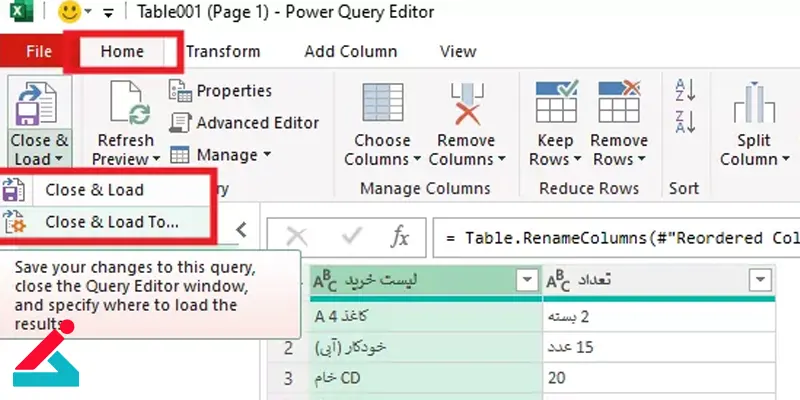Image resolution: width=800 pixels, height=400 pixels.
Task: Click the Excel logo icon in title bar
Action: tap(20, 11)
